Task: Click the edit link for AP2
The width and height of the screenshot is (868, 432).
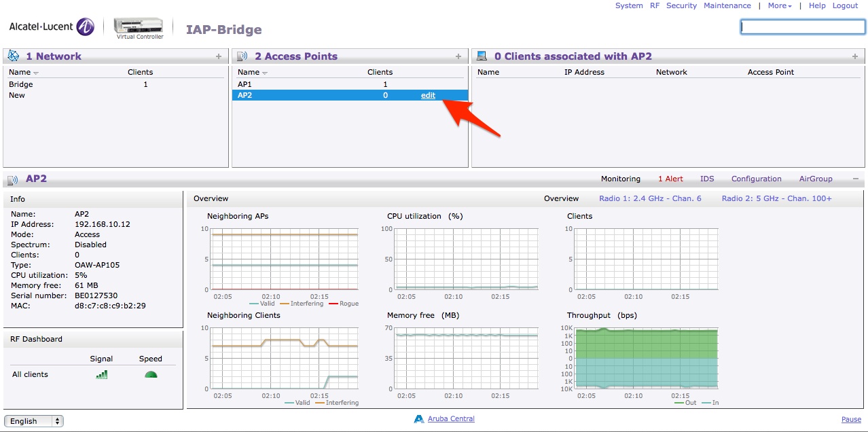Action: click(428, 95)
